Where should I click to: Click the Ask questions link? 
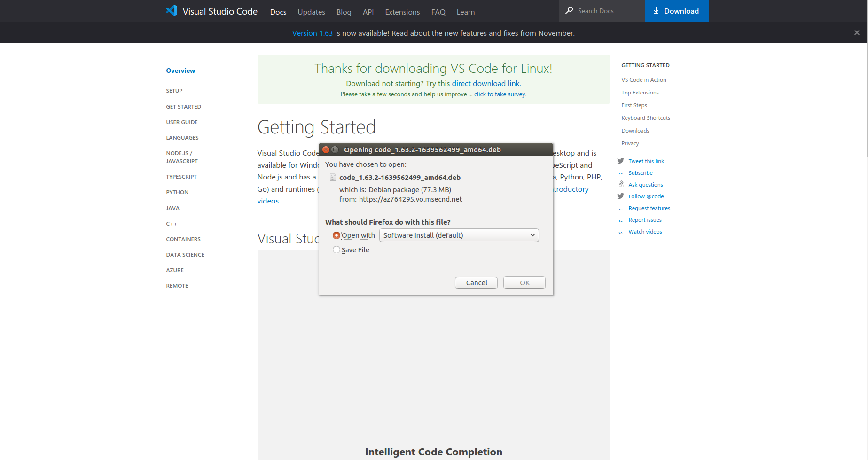pyautogui.click(x=645, y=185)
